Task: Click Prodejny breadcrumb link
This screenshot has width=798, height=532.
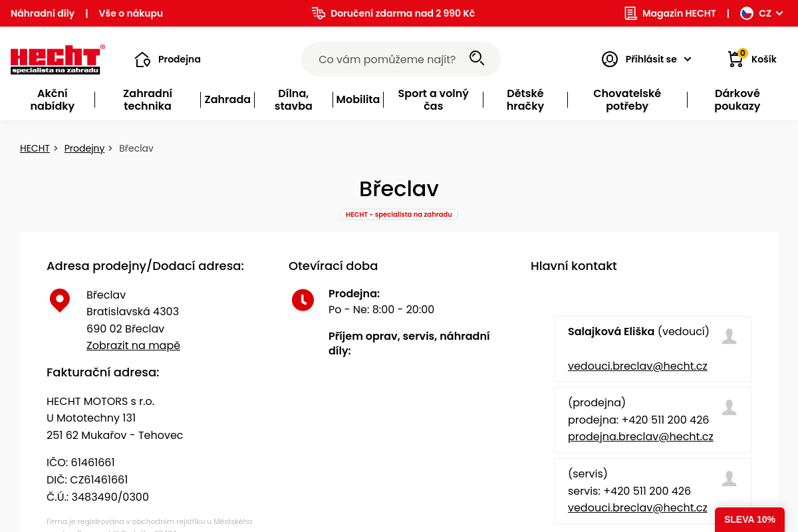Action: 84,148
